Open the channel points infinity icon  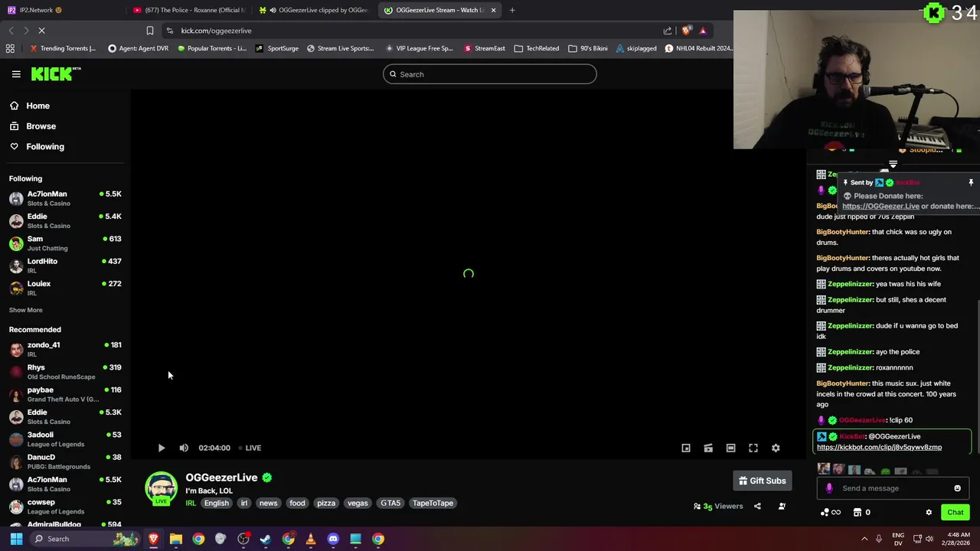[x=830, y=512]
